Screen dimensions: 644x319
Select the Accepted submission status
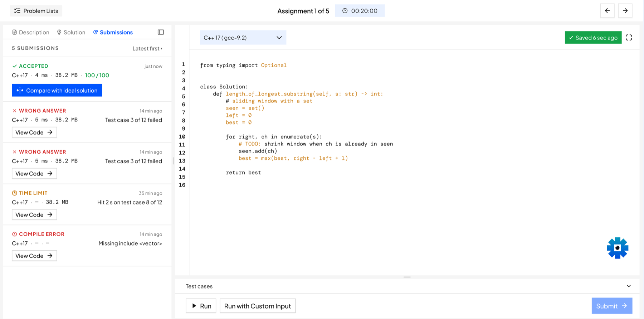[30, 66]
